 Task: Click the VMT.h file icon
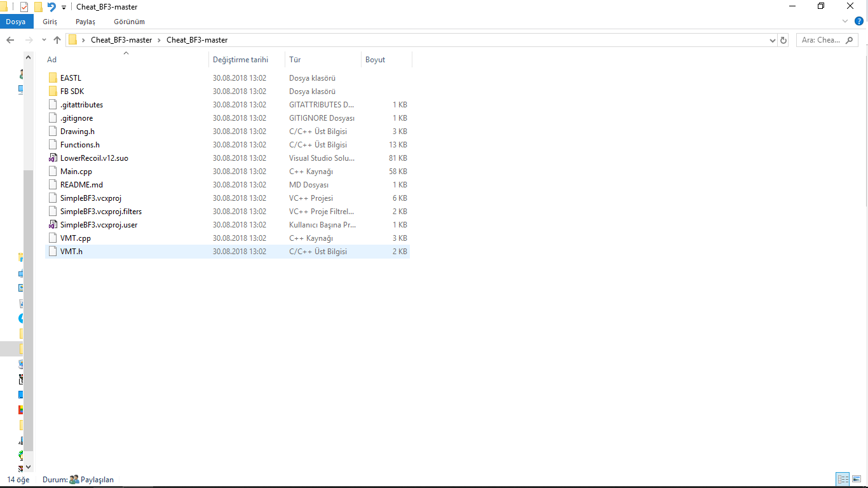pos(53,252)
